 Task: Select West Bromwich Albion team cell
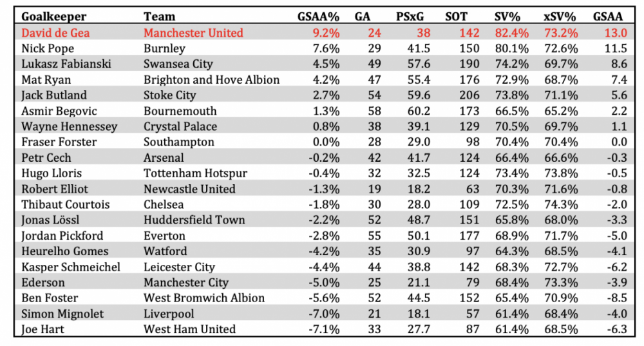click(x=204, y=298)
